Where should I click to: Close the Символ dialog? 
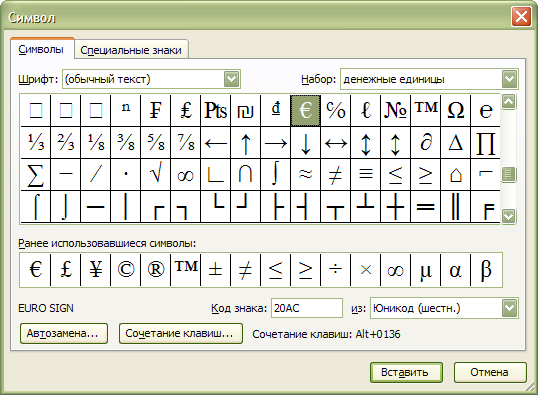click(521, 16)
